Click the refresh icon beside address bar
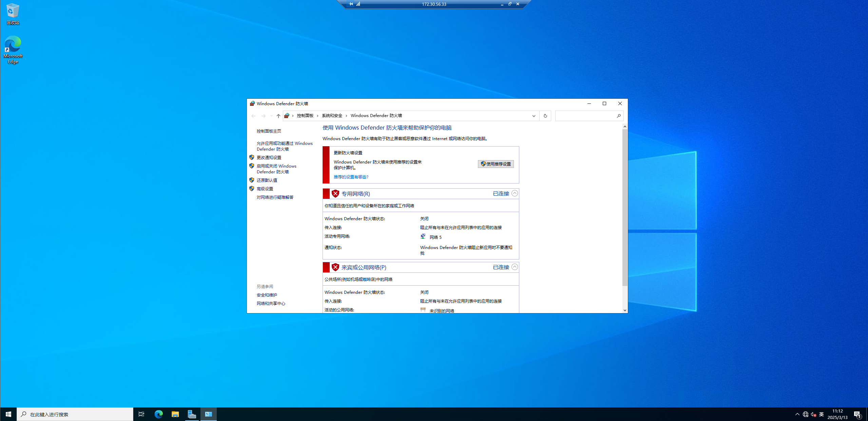This screenshot has height=421, width=868. 545,116
